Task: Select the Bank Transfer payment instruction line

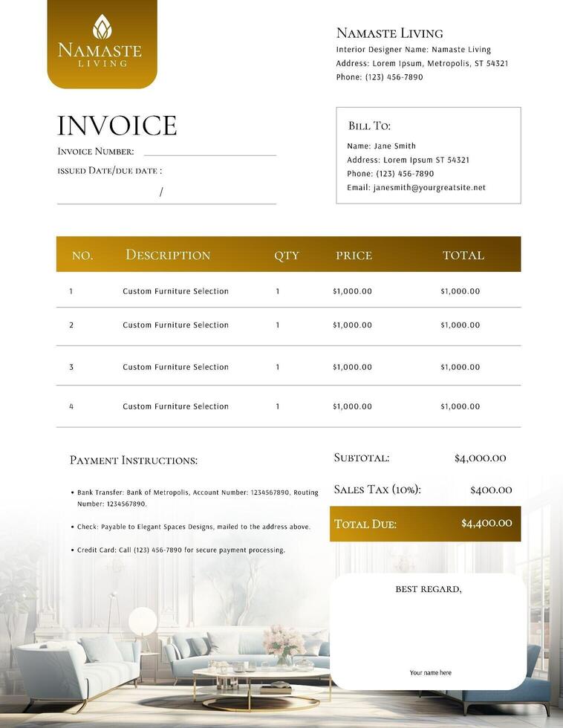Action: [x=198, y=498]
